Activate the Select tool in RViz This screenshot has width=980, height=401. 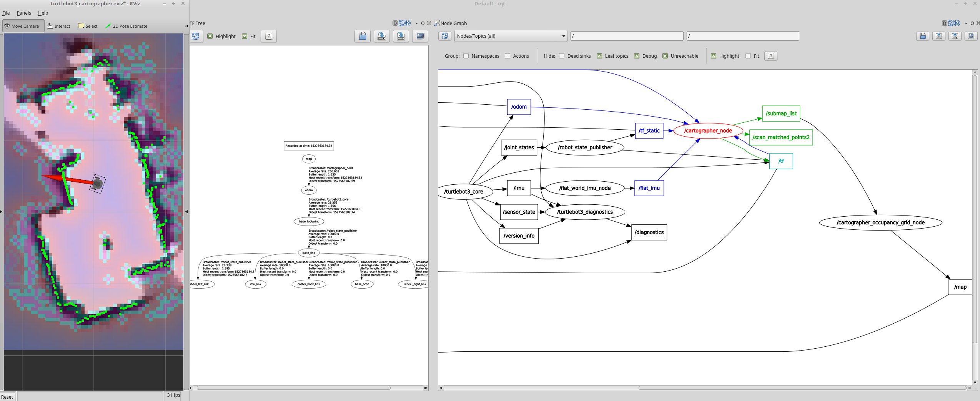tap(88, 26)
